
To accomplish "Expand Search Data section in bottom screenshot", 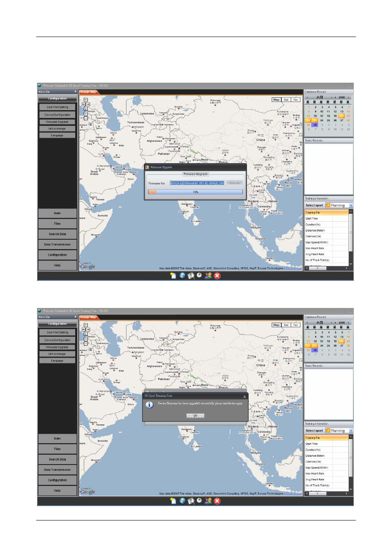I will click(58, 459).
